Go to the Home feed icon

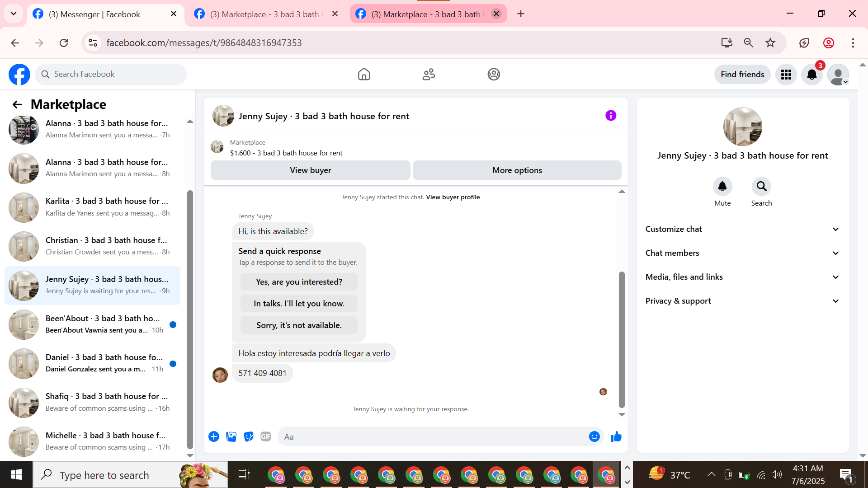[364, 75]
